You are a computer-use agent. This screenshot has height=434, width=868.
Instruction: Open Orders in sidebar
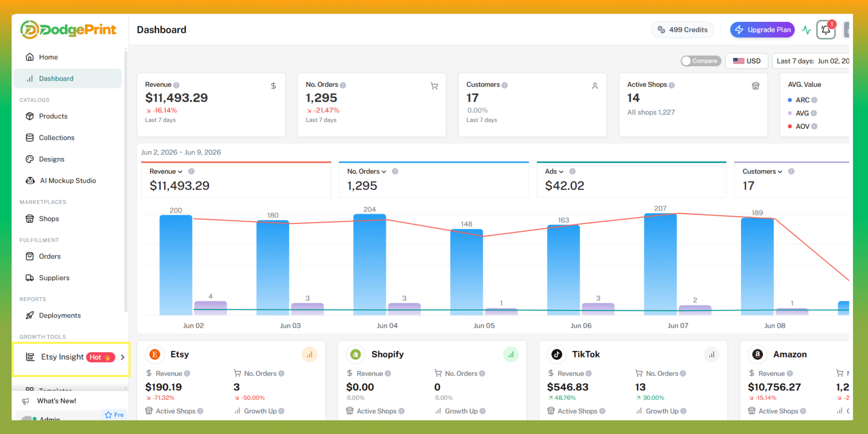(67, 256)
